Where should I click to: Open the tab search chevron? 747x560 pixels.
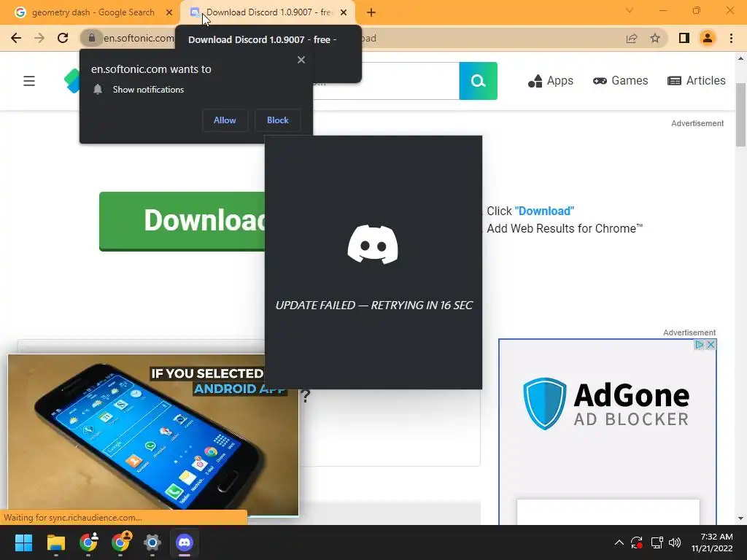(x=630, y=10)
